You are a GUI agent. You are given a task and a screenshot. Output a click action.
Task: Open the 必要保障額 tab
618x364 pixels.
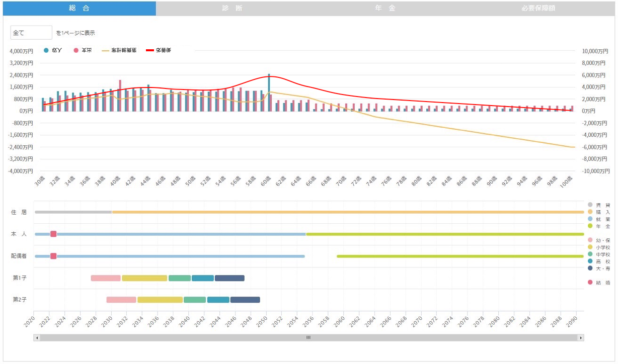click(538, 9)
